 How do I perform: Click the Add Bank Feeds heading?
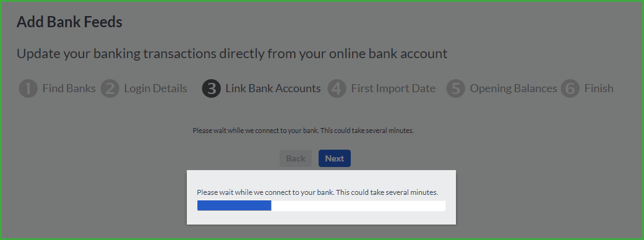[69, 22]
